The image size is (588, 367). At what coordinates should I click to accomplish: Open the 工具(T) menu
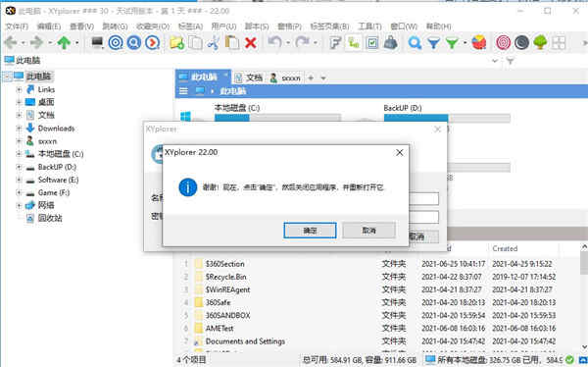(369, 26)
